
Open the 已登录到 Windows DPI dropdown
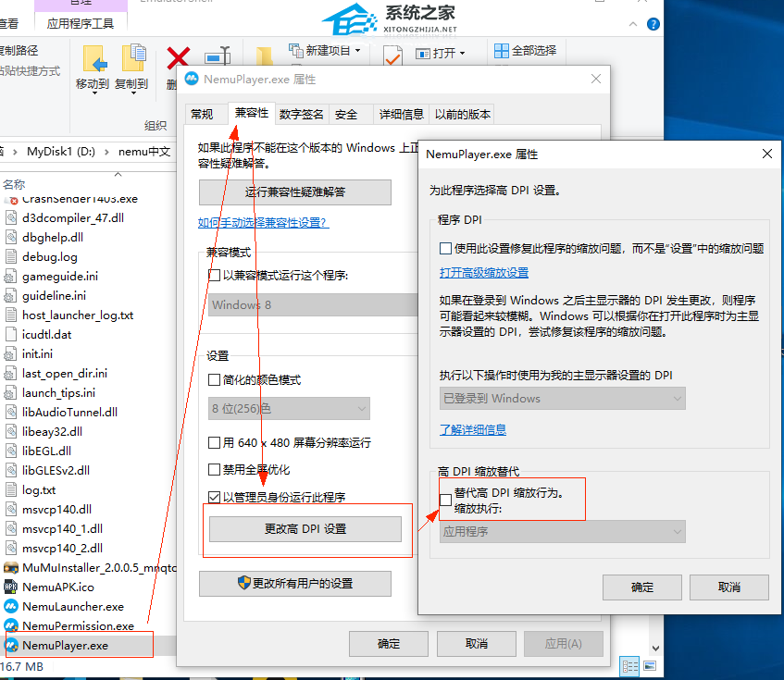click(x=563, y=398)
